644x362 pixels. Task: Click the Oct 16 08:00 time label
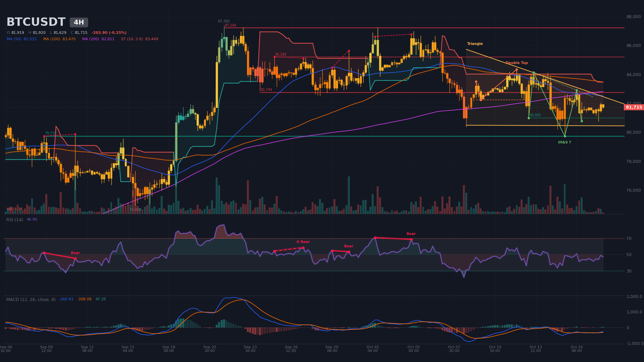(576, 349)
